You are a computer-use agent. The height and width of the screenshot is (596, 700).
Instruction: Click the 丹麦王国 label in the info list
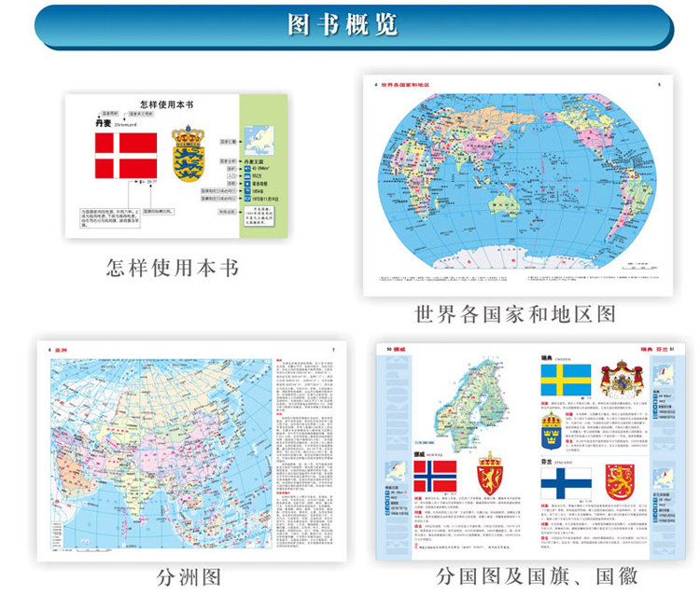click(x=254, y=161)
